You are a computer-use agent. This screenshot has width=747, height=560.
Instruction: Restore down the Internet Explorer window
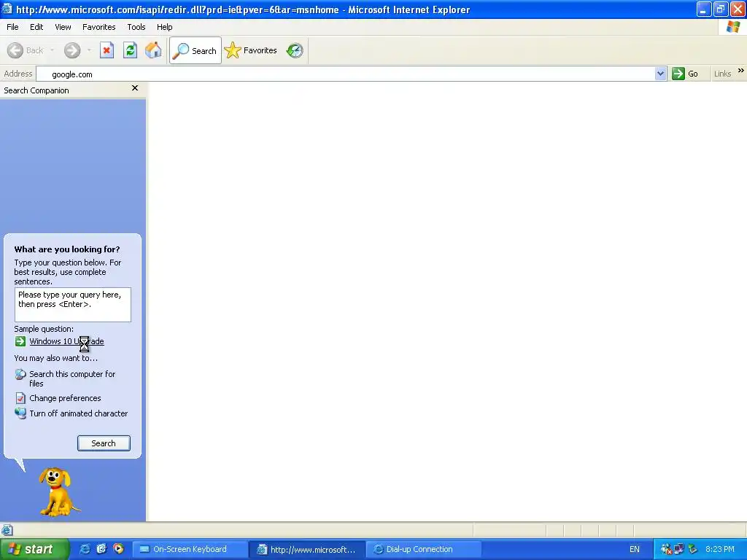[x=720, y=9]
